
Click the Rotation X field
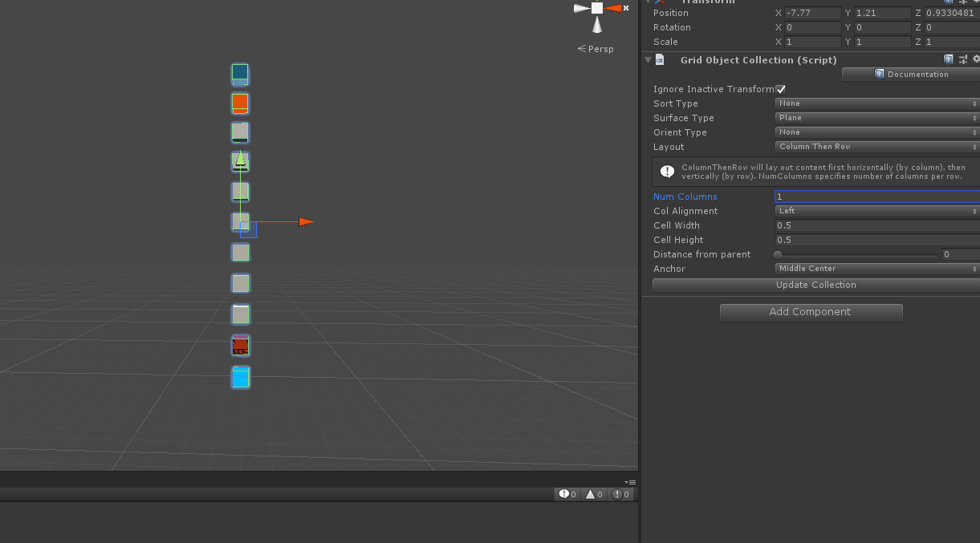click(x=813, y=27)
